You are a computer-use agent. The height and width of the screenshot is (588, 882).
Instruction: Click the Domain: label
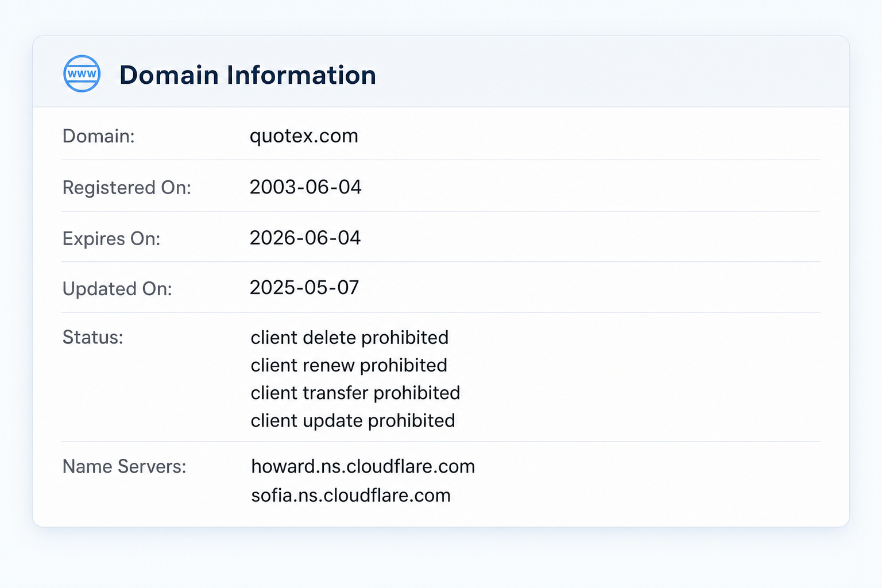coord(98,136)
